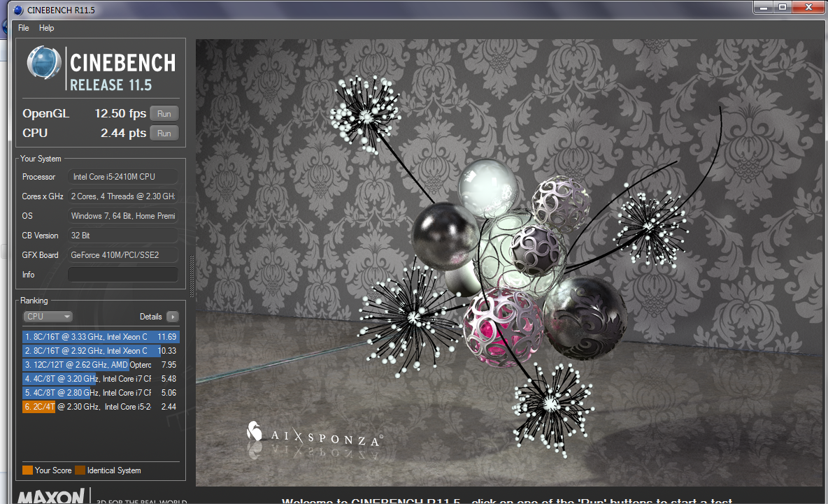Viewport: 828px width, 504px height.
Task: Maximize the Cinebench window
Action: 783,8
